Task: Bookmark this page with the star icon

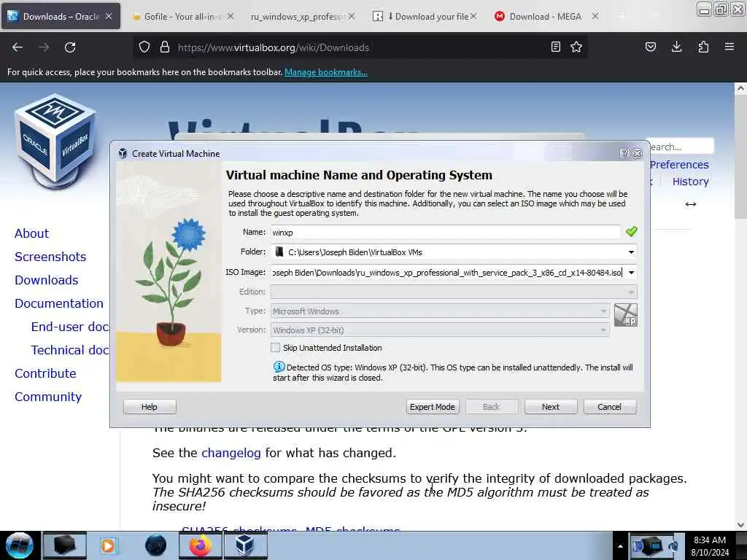Action: click(x=576, y=47)
